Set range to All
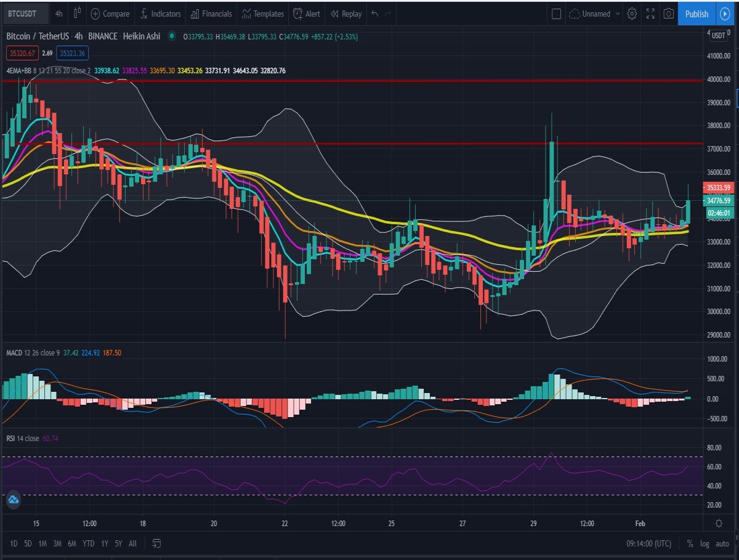This screenshot has height=560, width=739. pos(132,543)
